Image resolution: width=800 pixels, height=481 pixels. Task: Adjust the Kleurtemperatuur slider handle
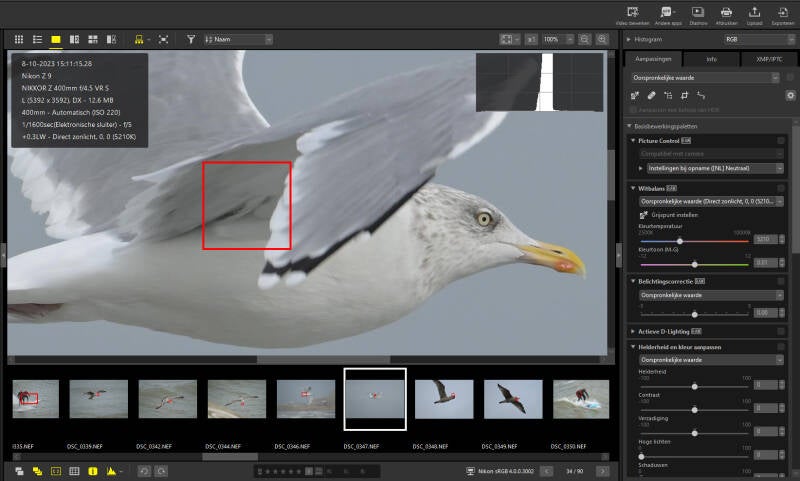coord(680,241)
